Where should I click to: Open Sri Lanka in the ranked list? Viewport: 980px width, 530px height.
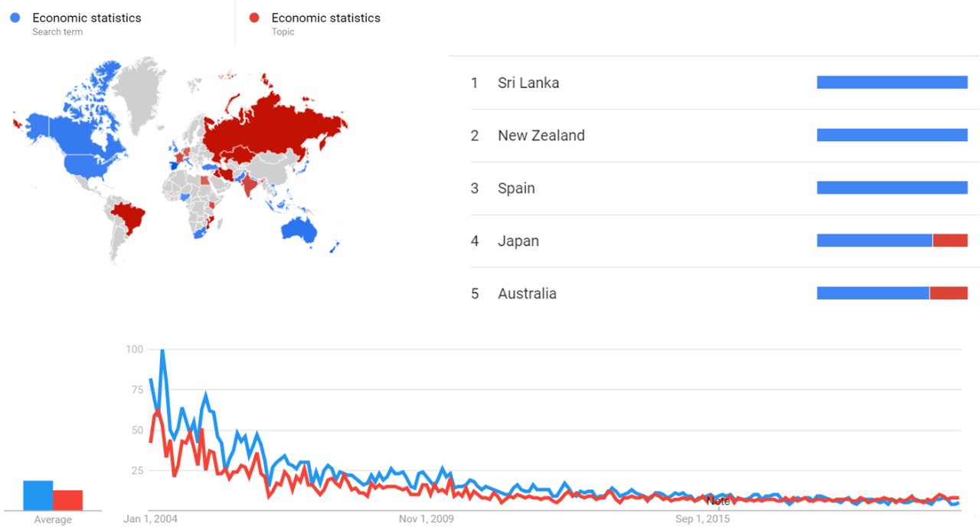(528, 83)
